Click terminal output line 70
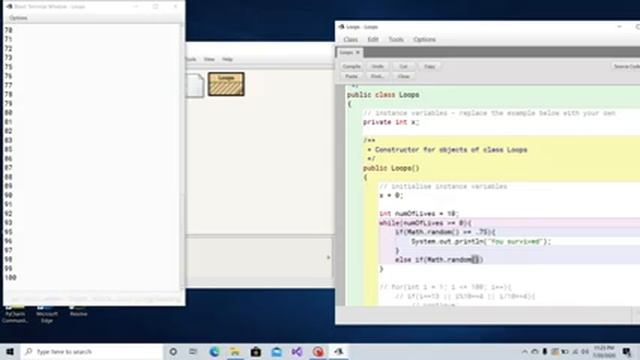 tap(9, 30)
